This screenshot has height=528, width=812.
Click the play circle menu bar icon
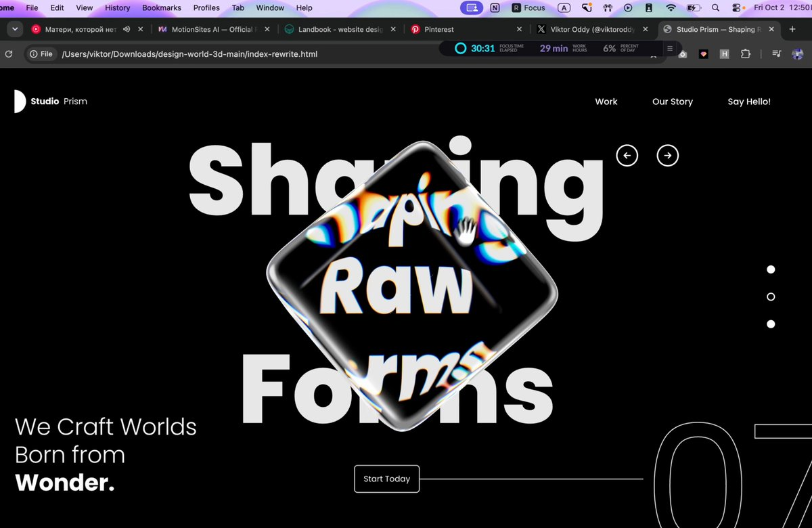point(628,7)
